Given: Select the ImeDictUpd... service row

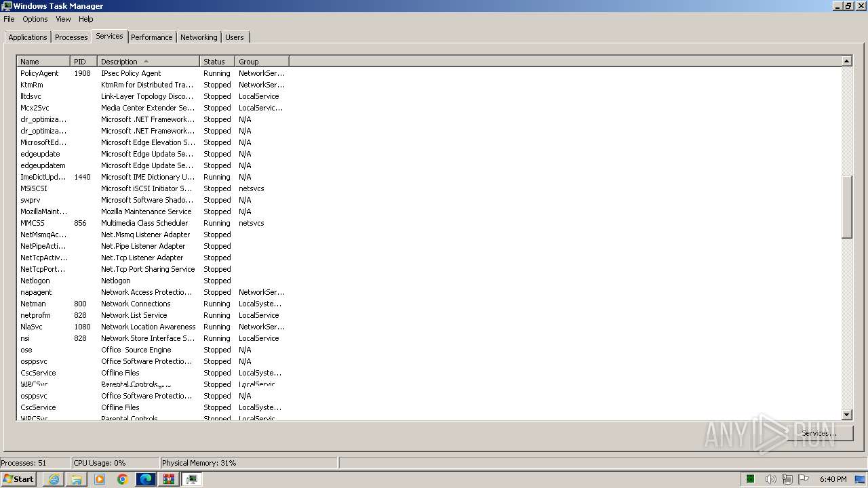Looking at the screenshot, I should tap(153, 177).
